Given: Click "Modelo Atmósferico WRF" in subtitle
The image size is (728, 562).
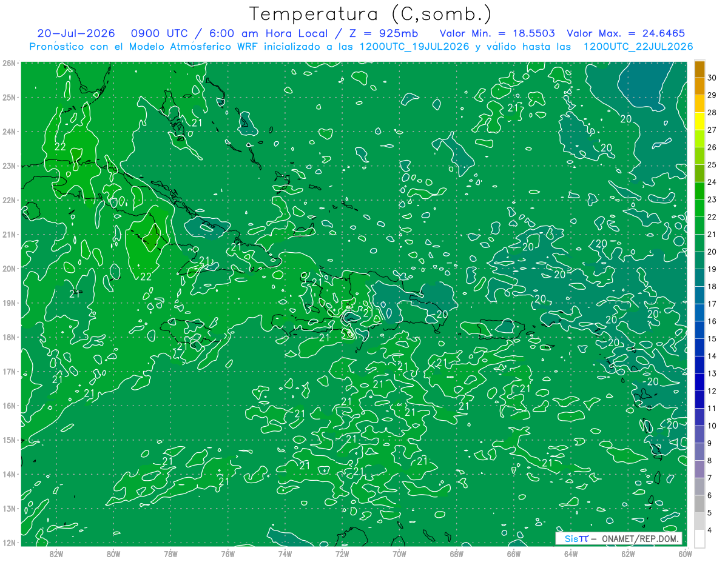Looking at the screenshot, I should (x=193, y=47).
